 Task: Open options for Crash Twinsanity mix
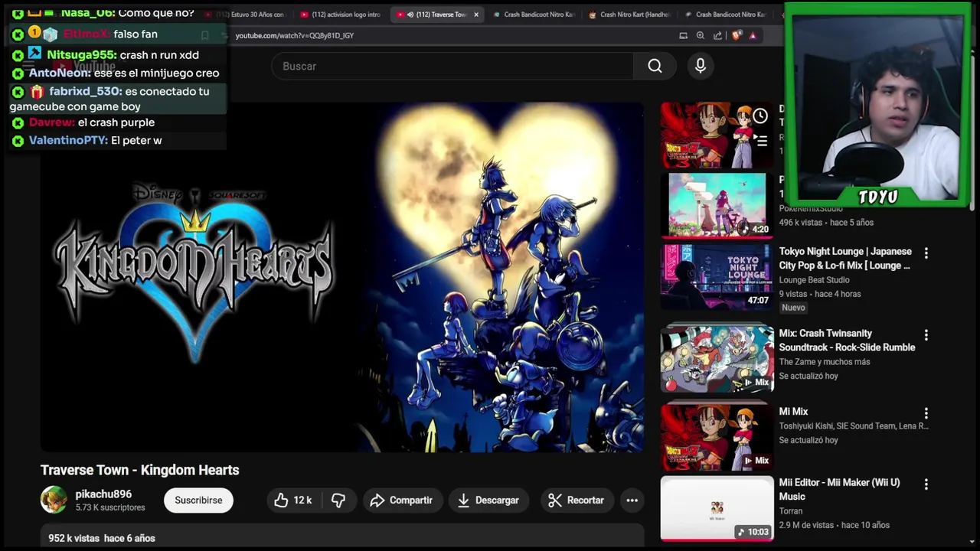pyautogui.click(x=926, y=334)
